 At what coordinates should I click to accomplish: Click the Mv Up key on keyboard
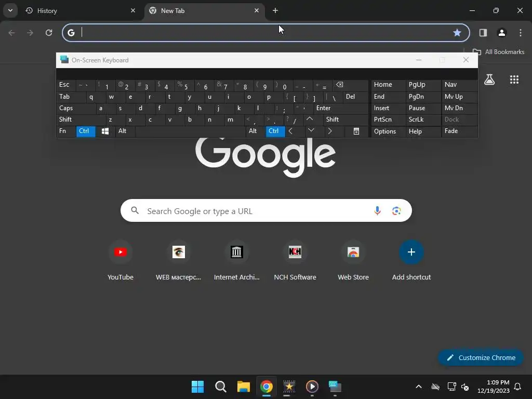(x=459, y=97)
